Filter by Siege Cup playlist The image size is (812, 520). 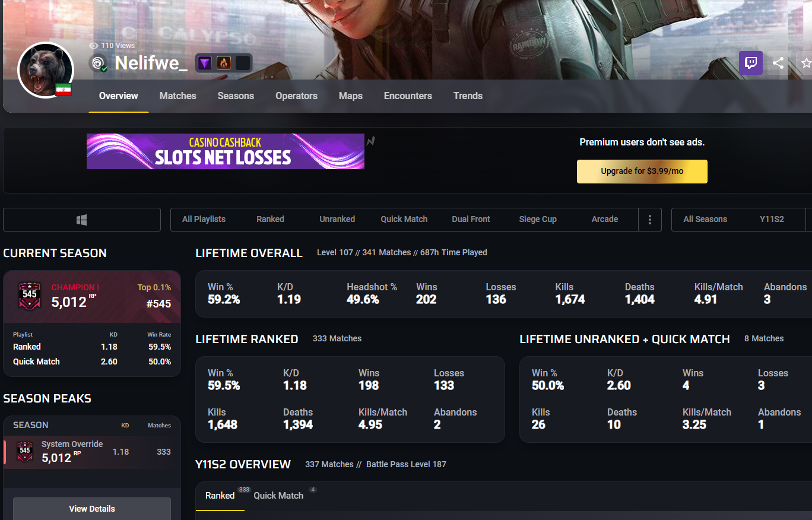[x=538, y=219]
